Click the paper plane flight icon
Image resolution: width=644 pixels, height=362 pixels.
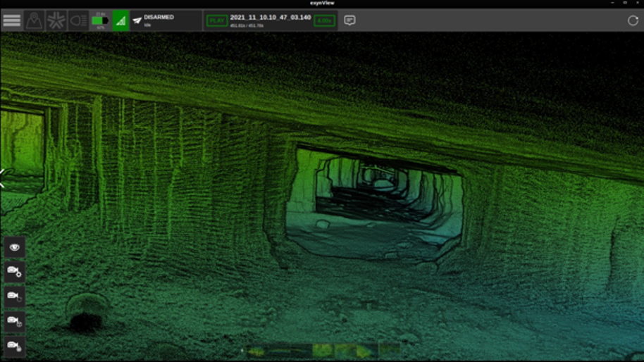point(137,20)
